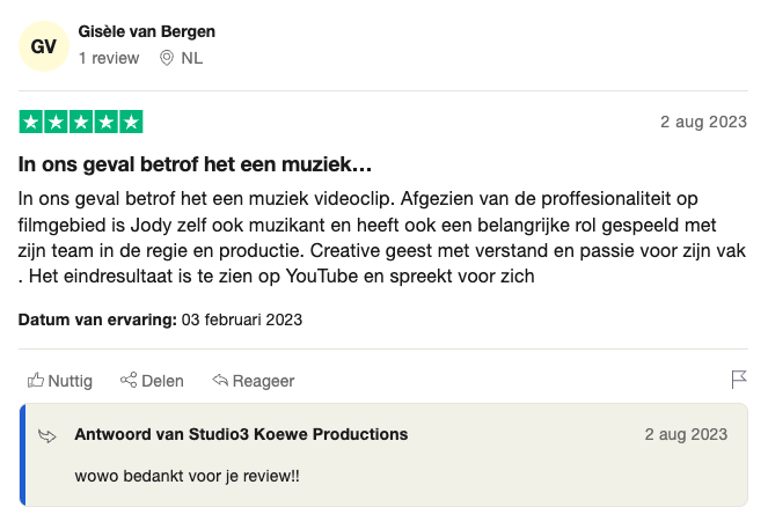Click "Antwoord van Studio3 Koewe Productions" heading
768x529 pixels.
(x=241, y=434)
